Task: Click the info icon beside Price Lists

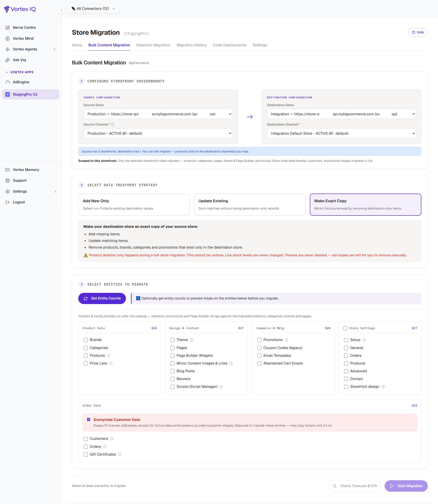Action: coord(111,363)
